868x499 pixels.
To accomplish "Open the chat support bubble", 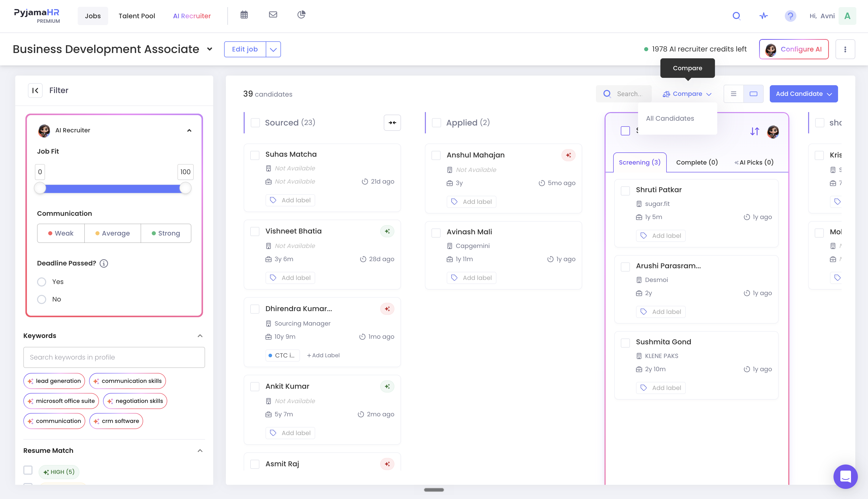I will click(845, 476).
